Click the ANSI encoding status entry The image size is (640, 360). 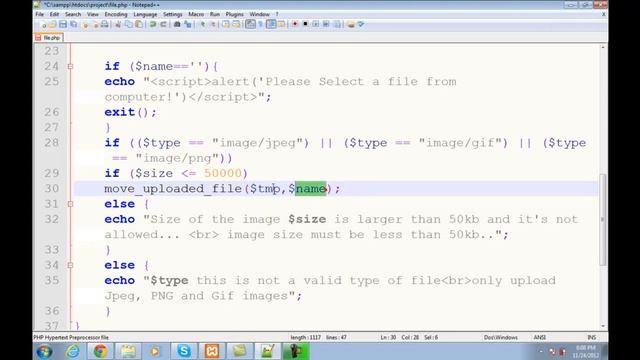coord(540,338)
